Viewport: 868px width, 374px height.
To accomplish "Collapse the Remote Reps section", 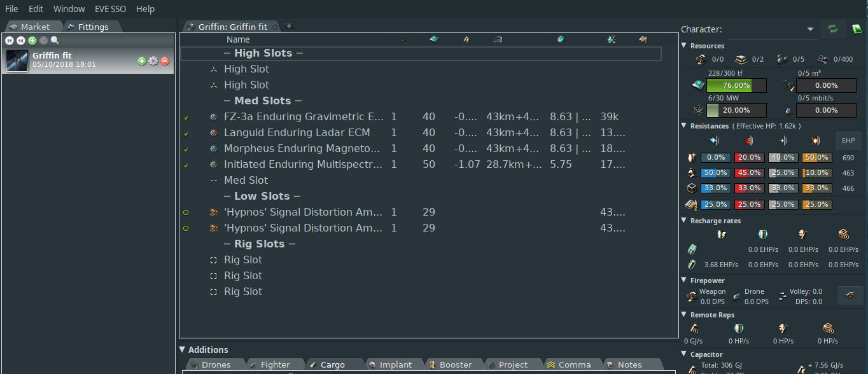I will [684, 315].
